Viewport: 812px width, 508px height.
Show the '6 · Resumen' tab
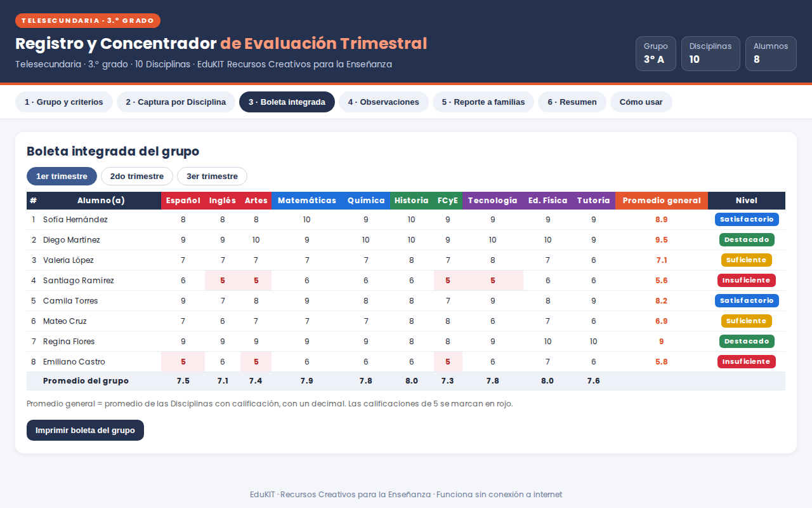[572, 102]
